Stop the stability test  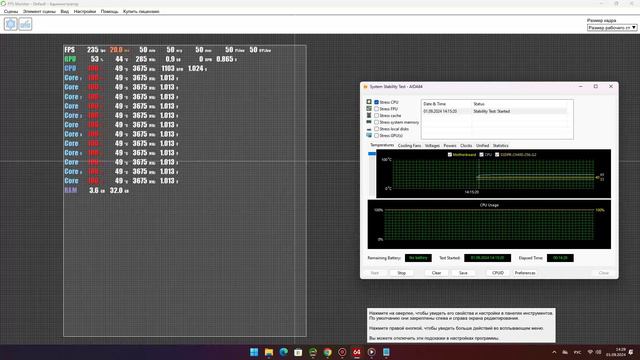[x=402, y=273]
